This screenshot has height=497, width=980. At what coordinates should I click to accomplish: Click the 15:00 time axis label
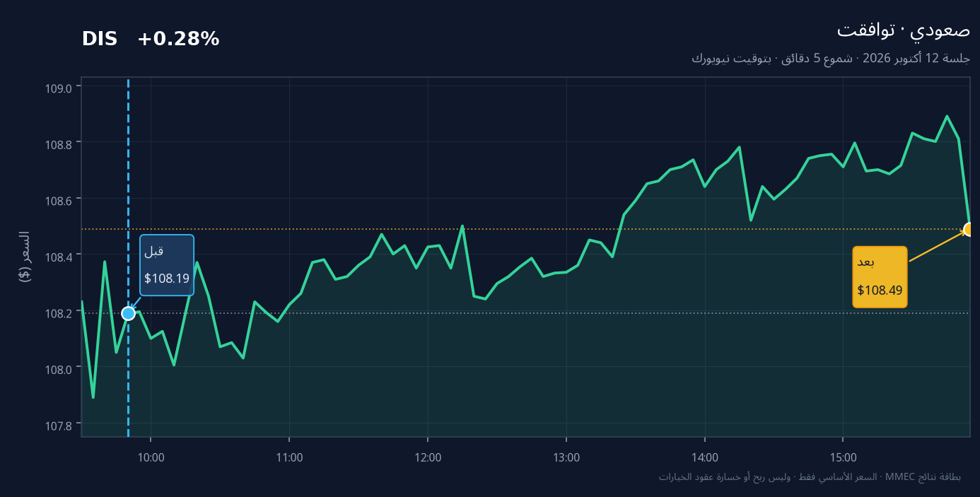844,457
